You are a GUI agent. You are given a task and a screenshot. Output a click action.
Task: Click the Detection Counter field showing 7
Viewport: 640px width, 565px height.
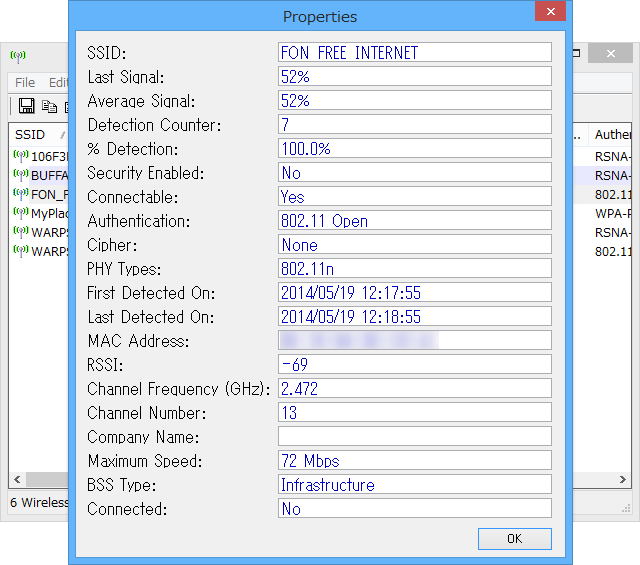(415, 125)
